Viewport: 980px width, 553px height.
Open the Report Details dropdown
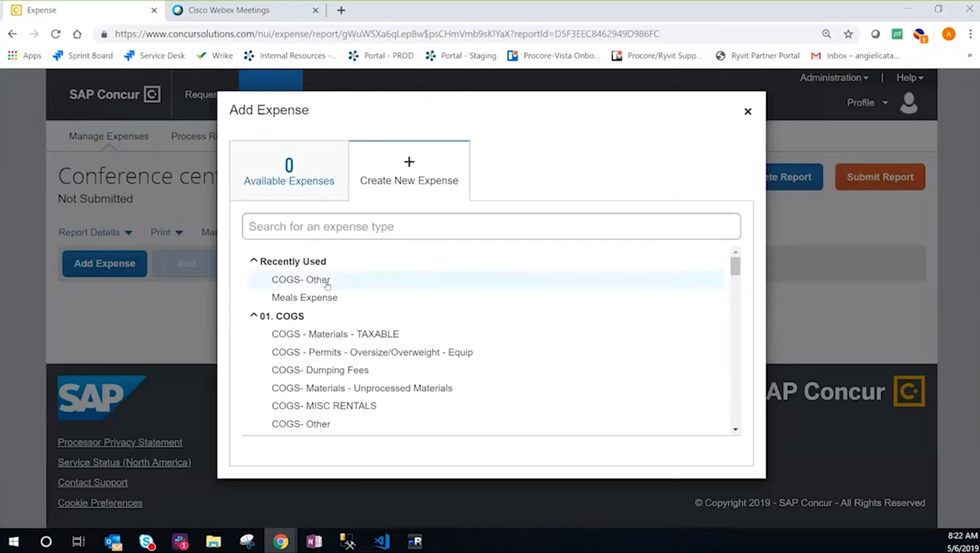(x=96, y=232)
